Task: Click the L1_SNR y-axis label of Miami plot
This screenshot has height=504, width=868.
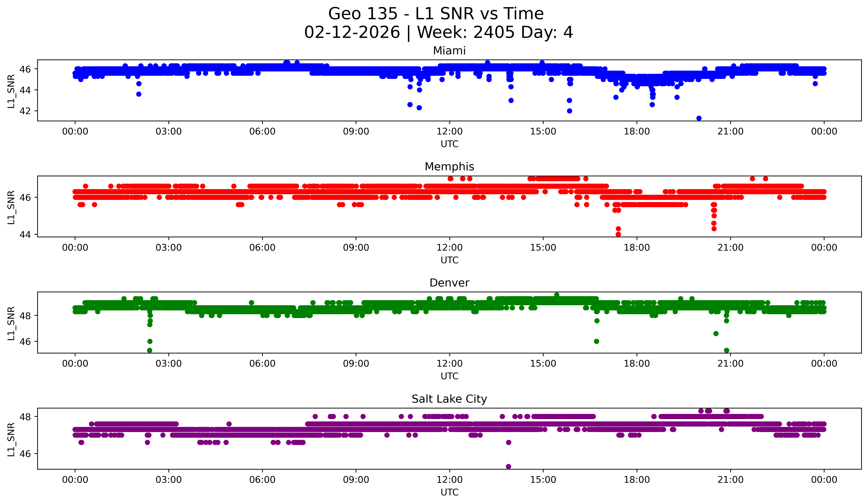Action: click(11, 91)
